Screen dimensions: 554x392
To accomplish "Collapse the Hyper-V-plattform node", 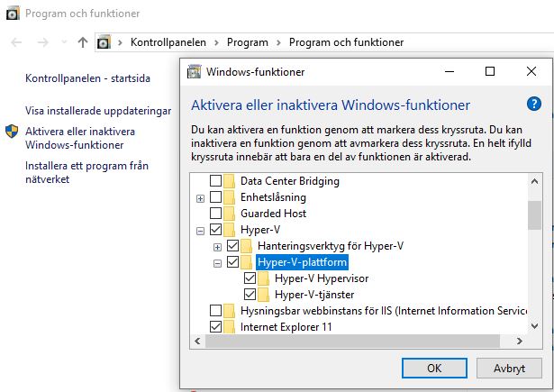I will 218,264.
